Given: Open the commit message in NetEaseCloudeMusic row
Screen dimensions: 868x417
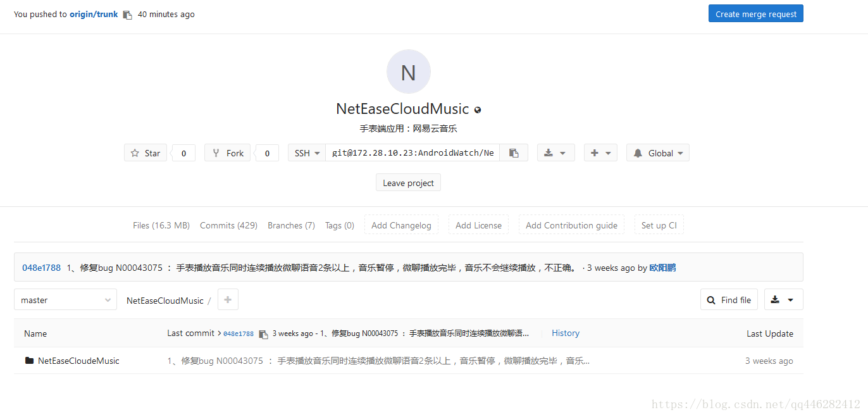Looking at the screenshot, I should tap(378, 361).
